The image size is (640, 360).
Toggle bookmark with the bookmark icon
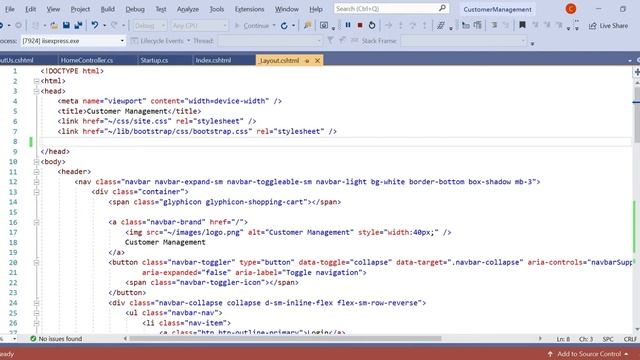522,25
